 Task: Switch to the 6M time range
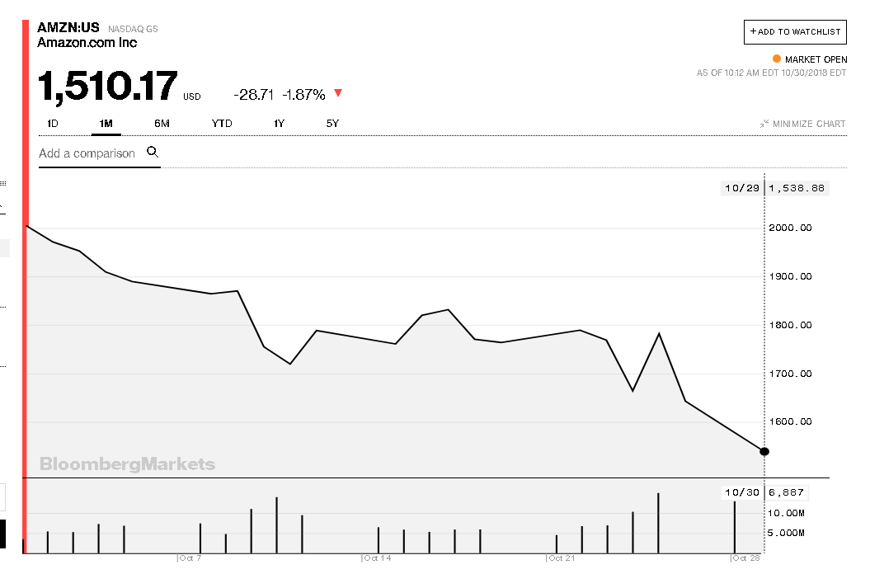point(162,124)
